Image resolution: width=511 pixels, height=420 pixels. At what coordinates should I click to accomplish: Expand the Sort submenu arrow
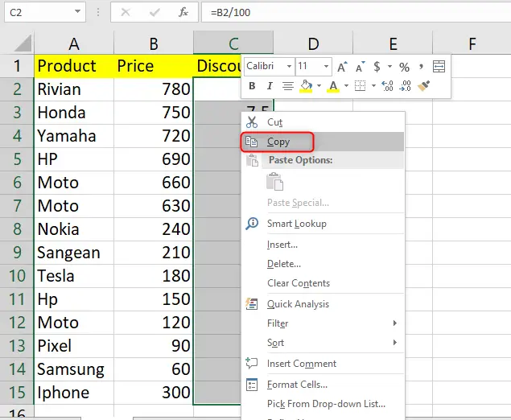pyautogui.click(x=394, y=343)
